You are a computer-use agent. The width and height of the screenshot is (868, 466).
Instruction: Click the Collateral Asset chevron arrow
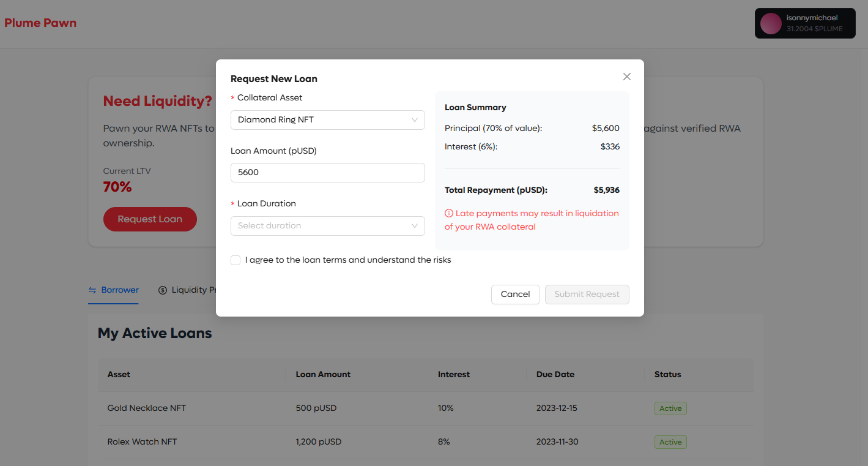[x=415, y=120]
